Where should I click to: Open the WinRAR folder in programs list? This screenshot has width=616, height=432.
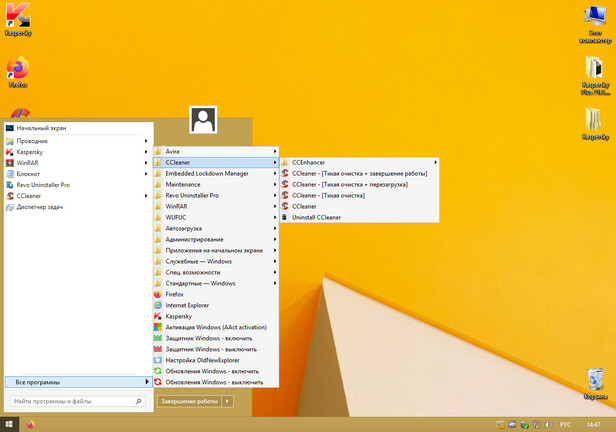click(216, 206)
